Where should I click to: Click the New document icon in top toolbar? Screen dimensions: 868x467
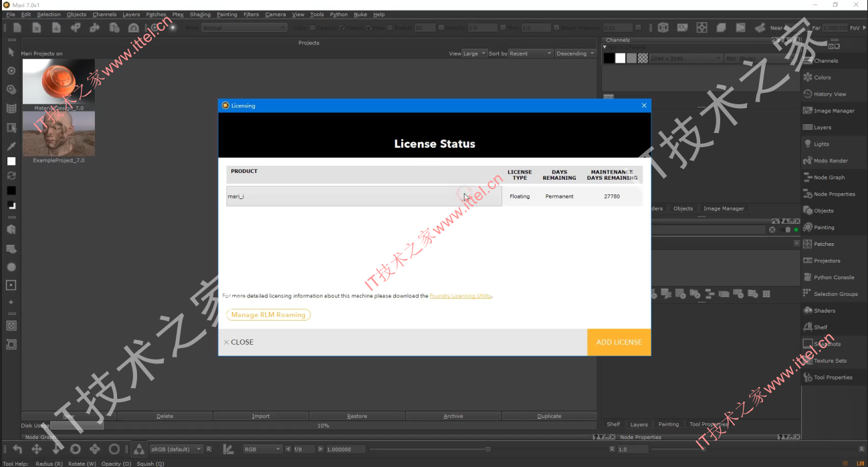(17, 27)
